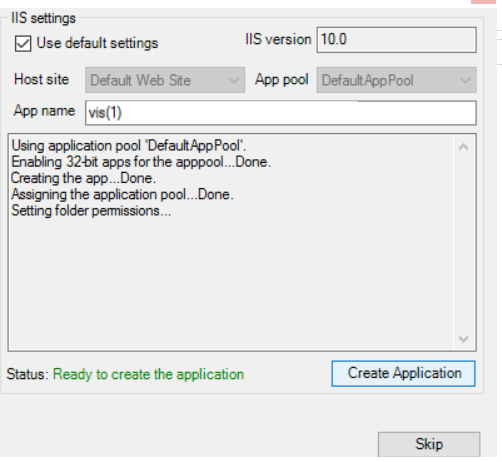This screenshot has height=462, width=502.
Task: Click the Create Application button
Action: pos(403,373)
